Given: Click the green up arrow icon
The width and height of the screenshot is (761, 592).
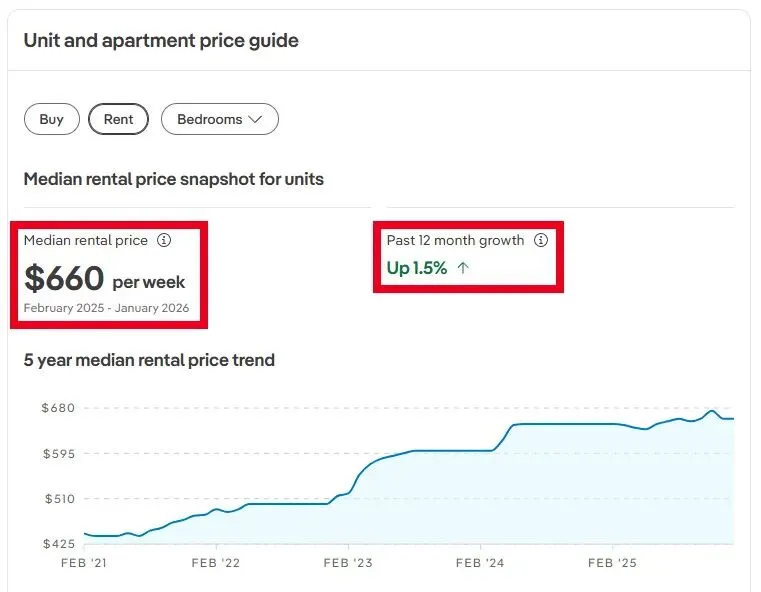Looking at the screenshot, I should pos(462,268).
